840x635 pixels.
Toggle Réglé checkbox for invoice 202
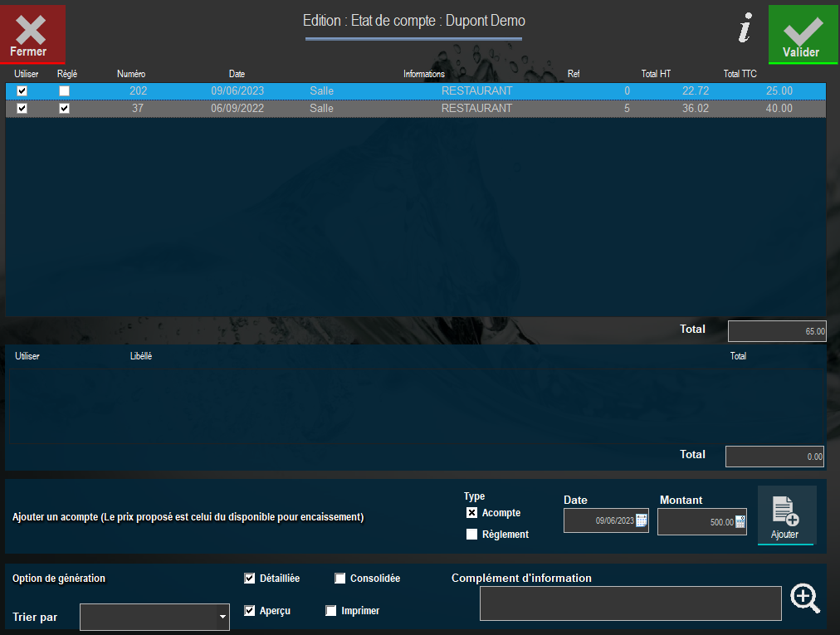(x=64, y=91)
